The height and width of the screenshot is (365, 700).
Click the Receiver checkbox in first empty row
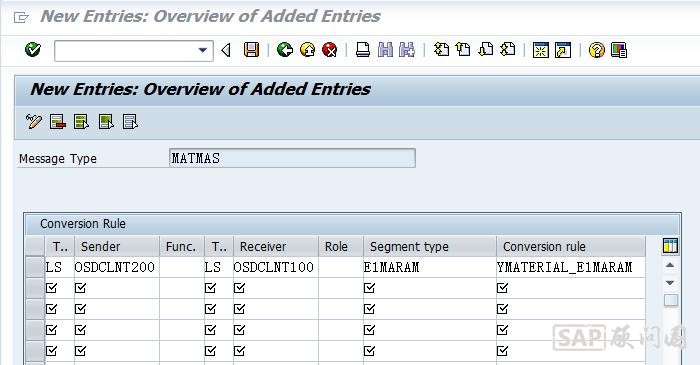[x=239, y=288]
